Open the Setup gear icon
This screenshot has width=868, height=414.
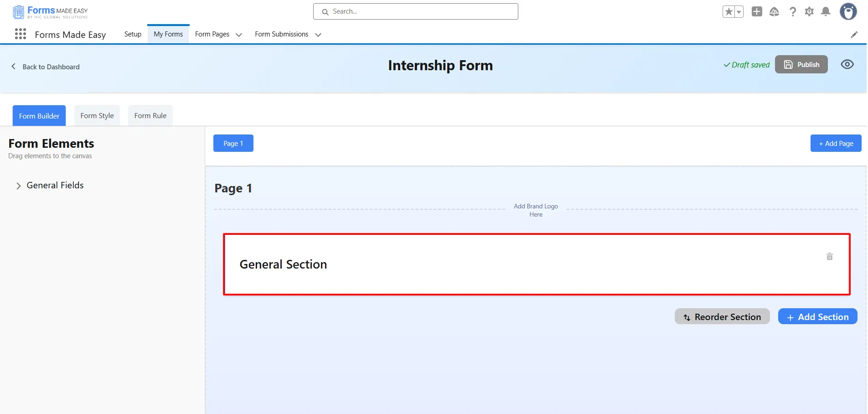(809, 12)
